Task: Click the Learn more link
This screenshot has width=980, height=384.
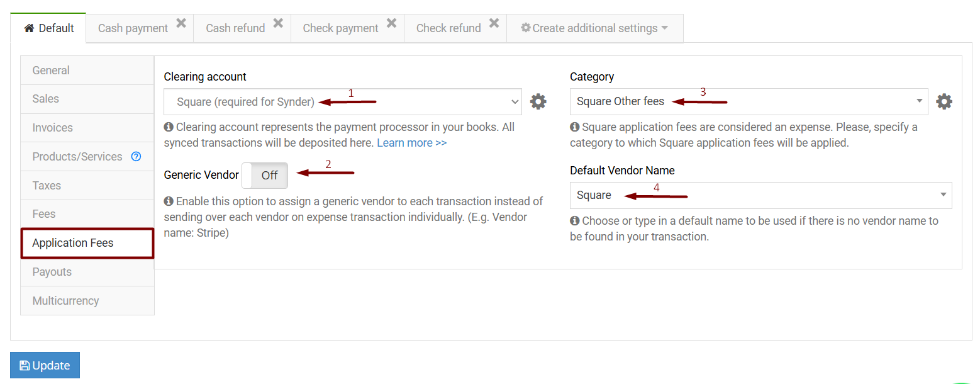Action: [x=411, y=142]
